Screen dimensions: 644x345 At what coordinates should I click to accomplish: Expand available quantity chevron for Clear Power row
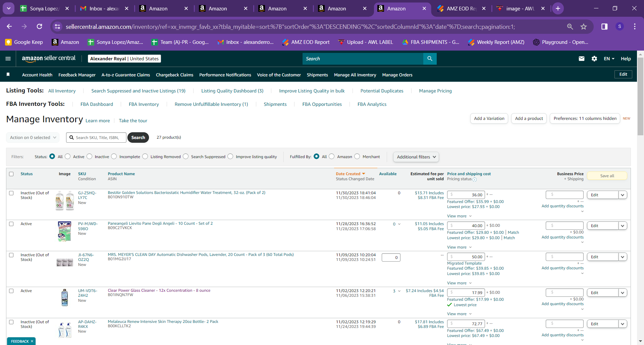click(399, 291)
